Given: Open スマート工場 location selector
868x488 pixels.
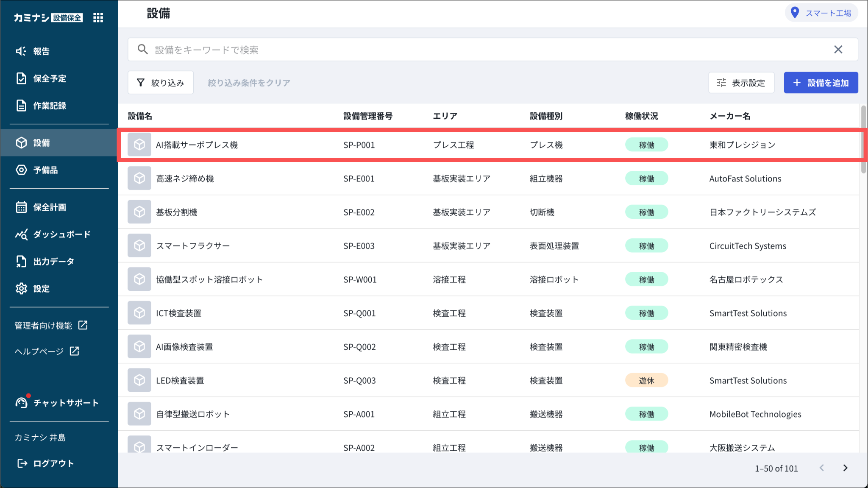Looking at the screenshot, I should click(821, 13).
